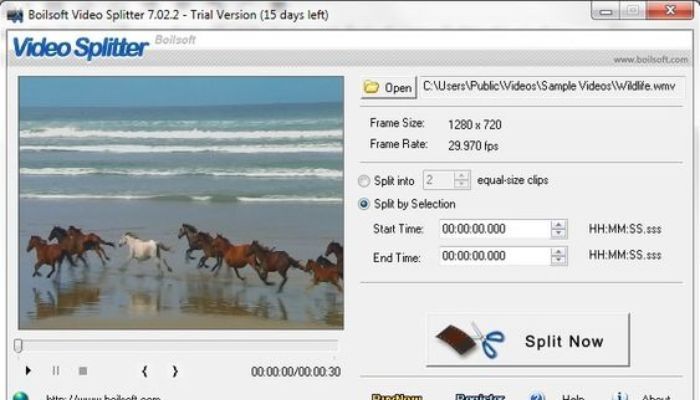Click the playback position slider handle
700x400 pixels.
coord(18,346)
